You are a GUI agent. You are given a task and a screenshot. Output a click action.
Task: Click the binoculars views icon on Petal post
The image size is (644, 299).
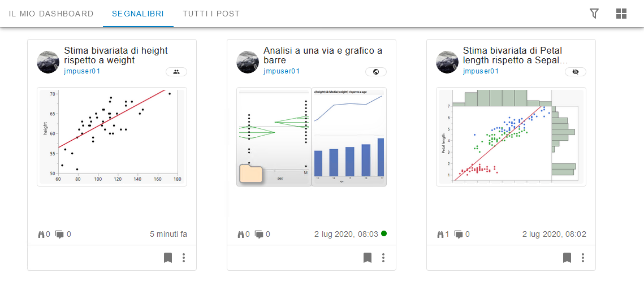(x=440, y=234)
